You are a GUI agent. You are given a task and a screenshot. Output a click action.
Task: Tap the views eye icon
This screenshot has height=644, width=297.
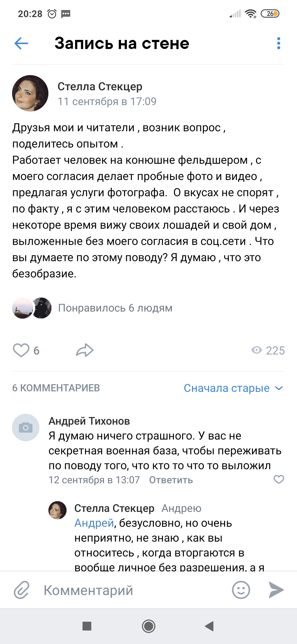click(257, 350)
